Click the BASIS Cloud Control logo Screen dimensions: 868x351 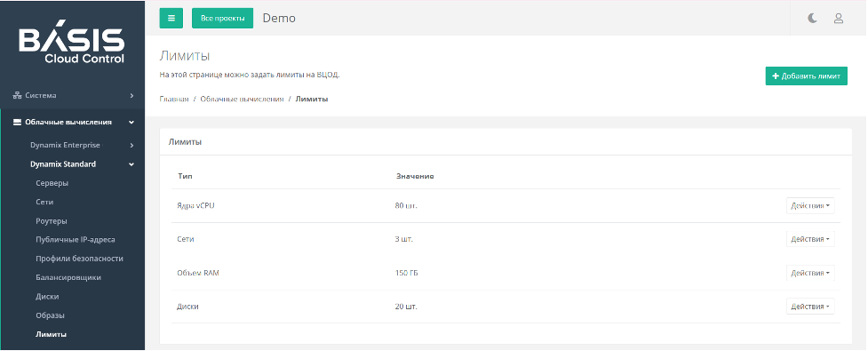[x=72, y=45]
